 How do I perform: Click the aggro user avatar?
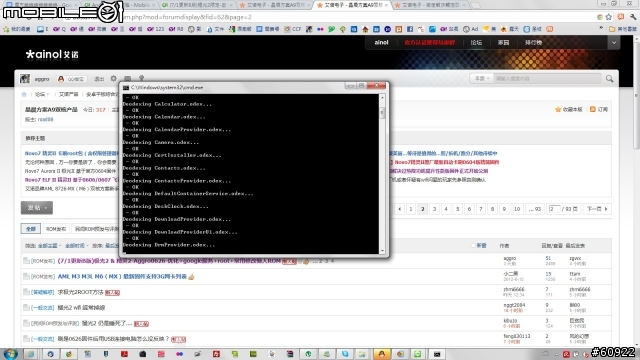point(25,79)
